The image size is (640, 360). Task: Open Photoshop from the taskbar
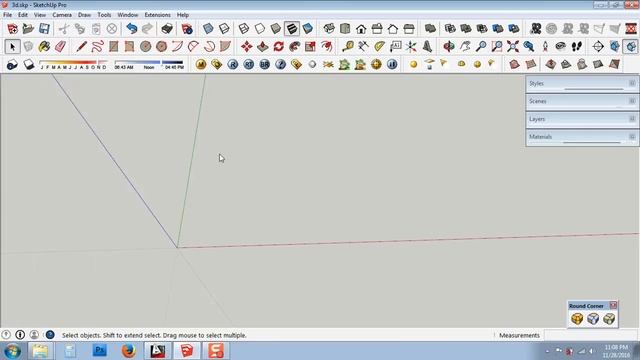tap(100, 351)
